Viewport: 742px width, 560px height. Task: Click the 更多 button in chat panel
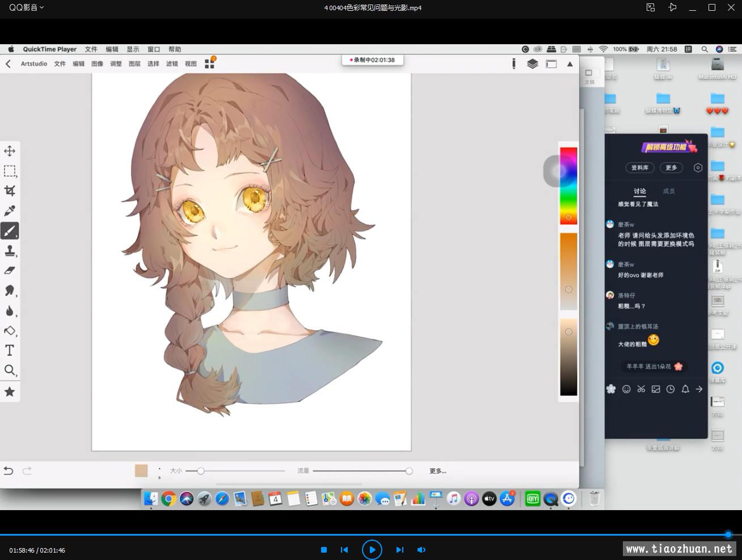(672, 168)
